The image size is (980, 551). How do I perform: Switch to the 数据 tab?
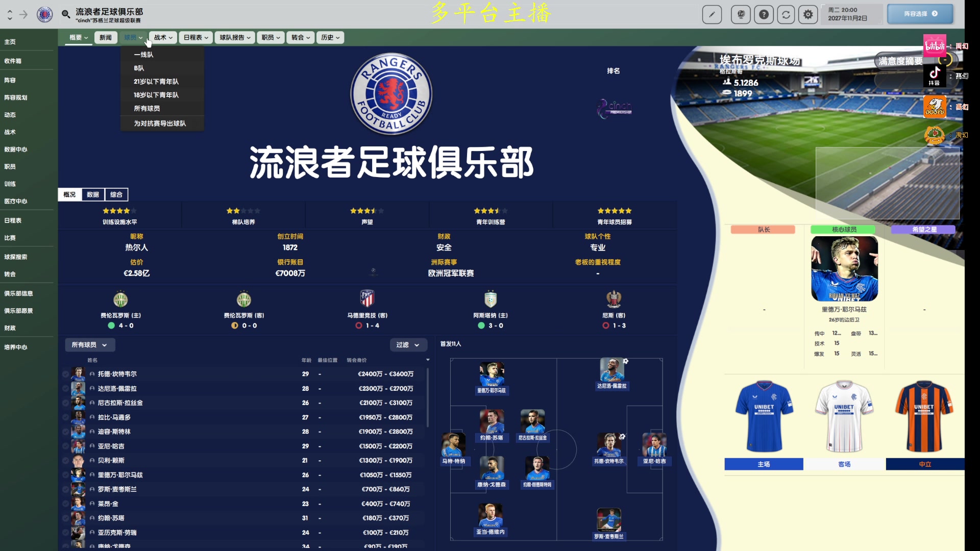pos(92,194)
